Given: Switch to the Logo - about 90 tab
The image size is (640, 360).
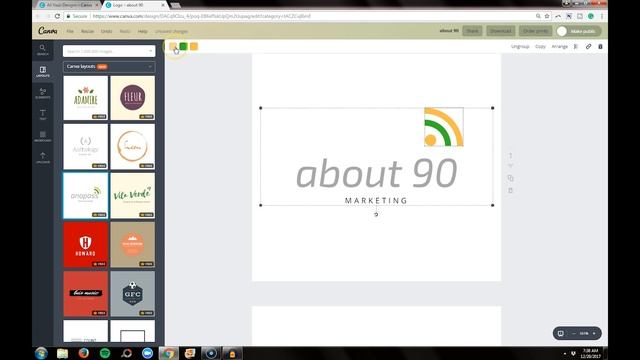Looking at the screenshot, I should tap(135, 5).
